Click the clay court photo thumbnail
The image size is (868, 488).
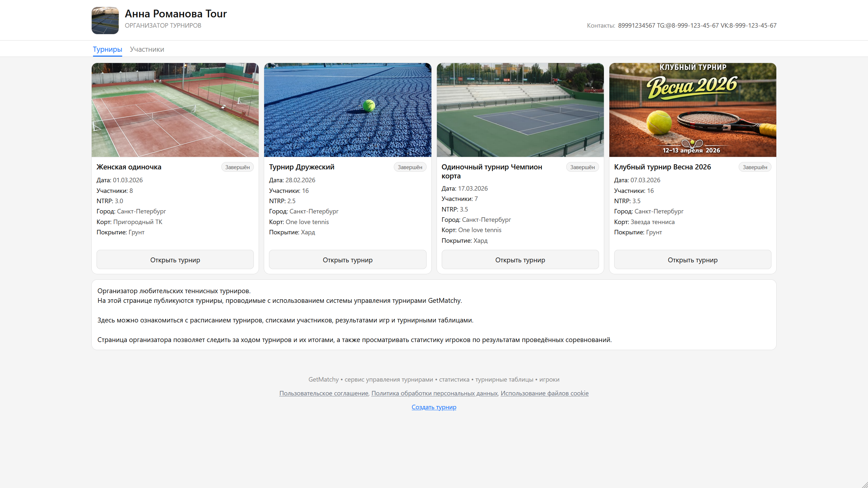pyautogui.click(x=175, y=110)
